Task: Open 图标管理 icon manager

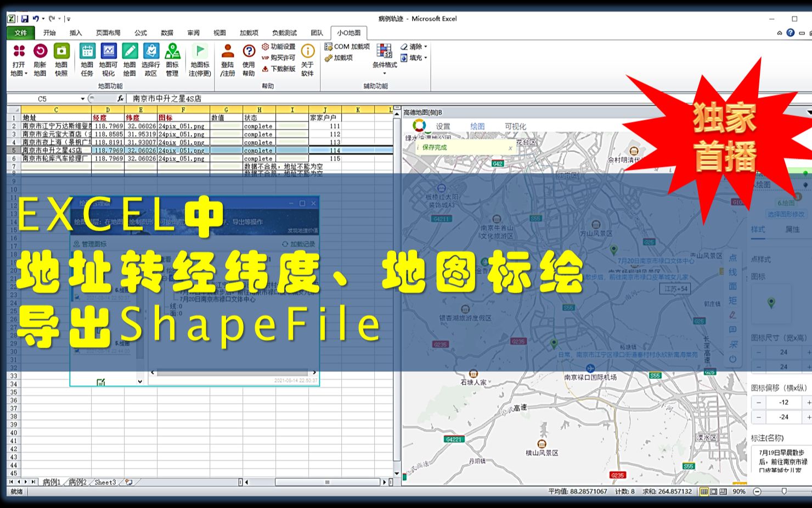Action: 172,60
